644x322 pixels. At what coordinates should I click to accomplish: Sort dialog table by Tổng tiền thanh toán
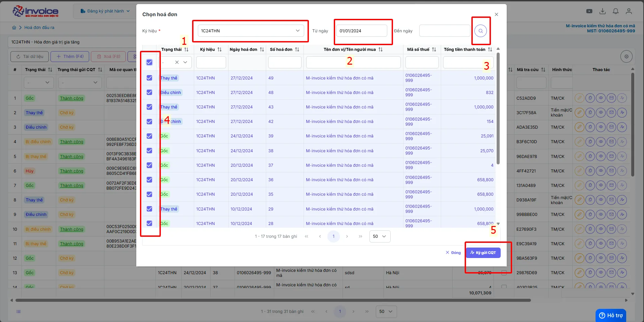pyautogui.click(x=490, y=50)
